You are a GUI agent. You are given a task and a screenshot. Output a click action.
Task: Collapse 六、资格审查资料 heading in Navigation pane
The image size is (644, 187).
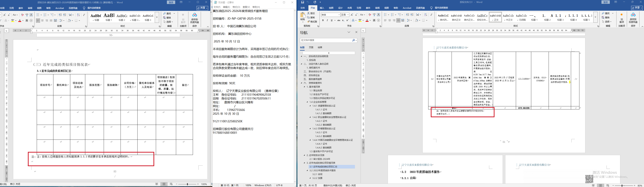click(302, 83)
